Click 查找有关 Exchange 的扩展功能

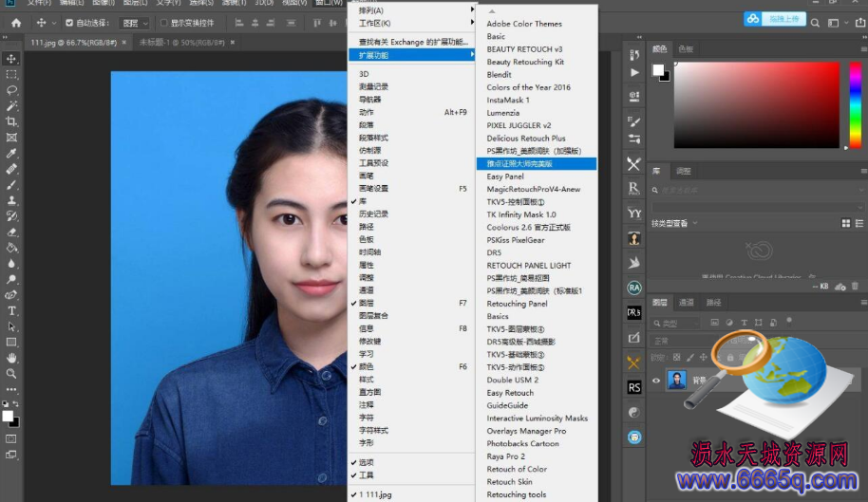click(412, 42)
